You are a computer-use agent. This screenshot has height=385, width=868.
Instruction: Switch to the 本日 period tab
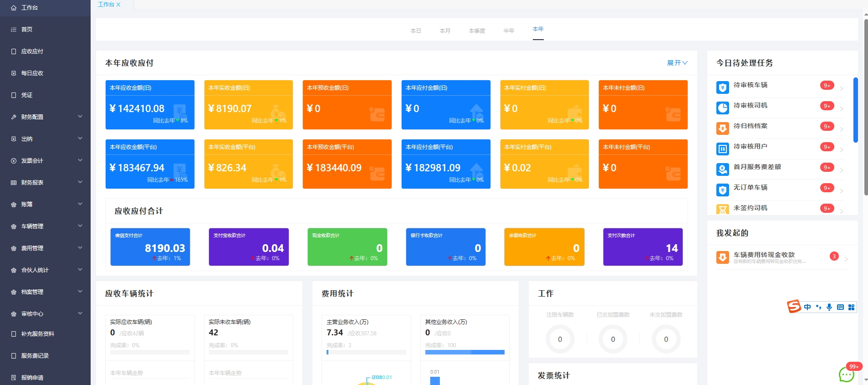(x=416, y=31)
